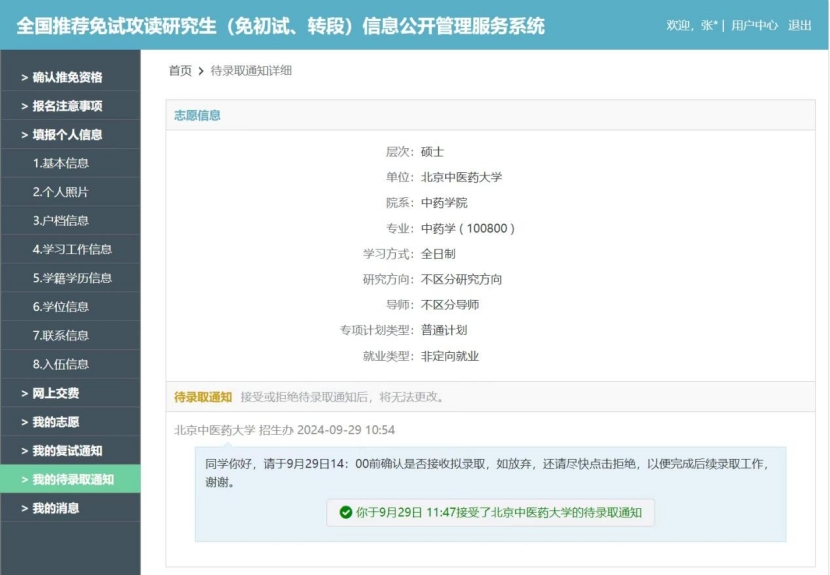
Task: Click the 中药学院 department value
Action: [x=444, y=203]
